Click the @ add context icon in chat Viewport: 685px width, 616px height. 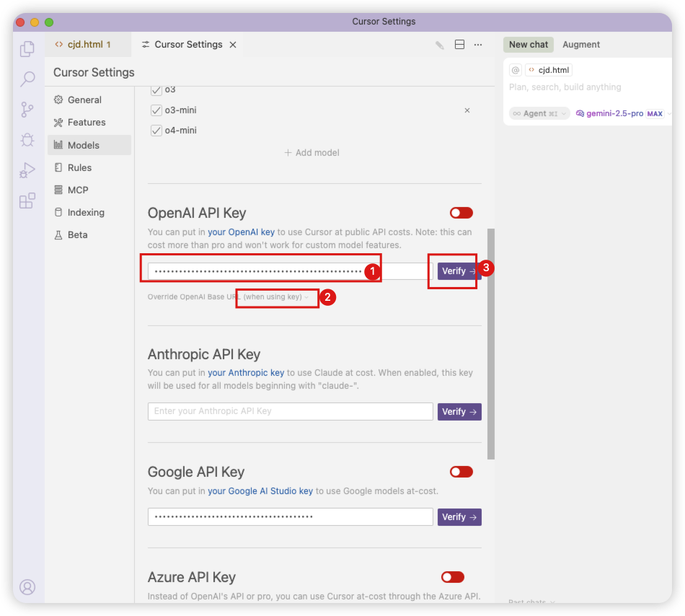516,70
